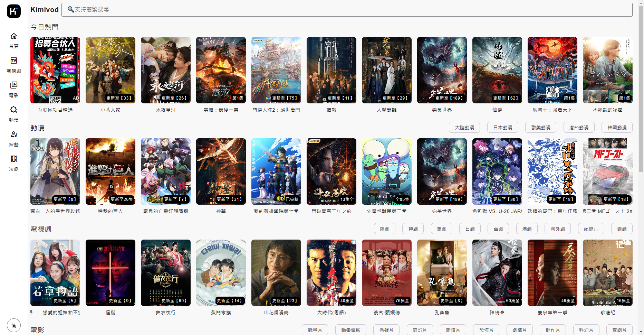Open 仙逆 poster thumbnail
The image size is (644, 335).
pos(497,70)
